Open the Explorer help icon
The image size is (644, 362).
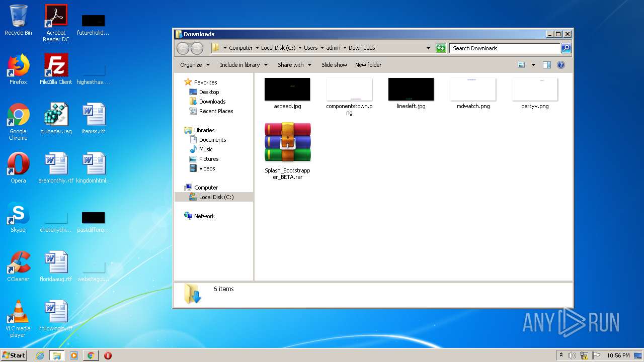pyautogui.click(x=561, y=65)
